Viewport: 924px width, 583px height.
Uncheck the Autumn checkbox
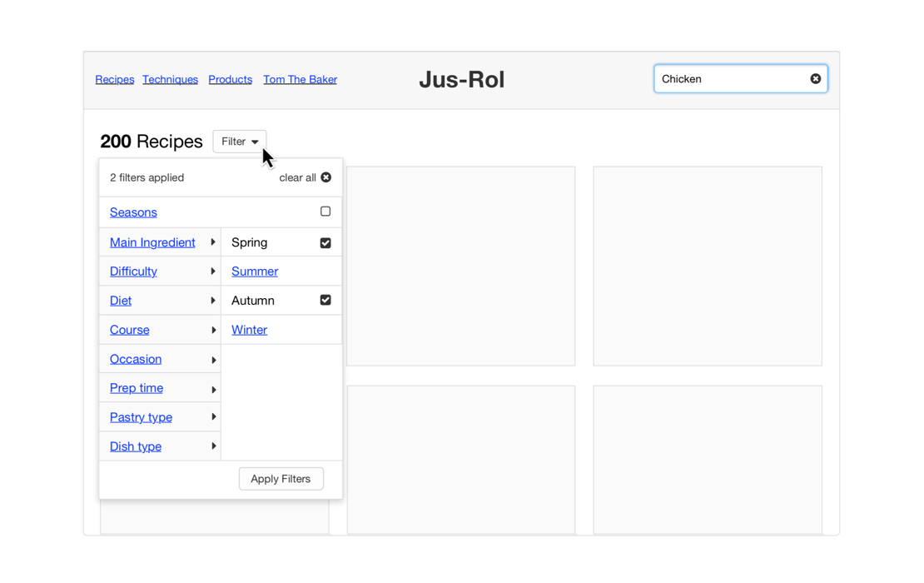[x=325, y=300]
